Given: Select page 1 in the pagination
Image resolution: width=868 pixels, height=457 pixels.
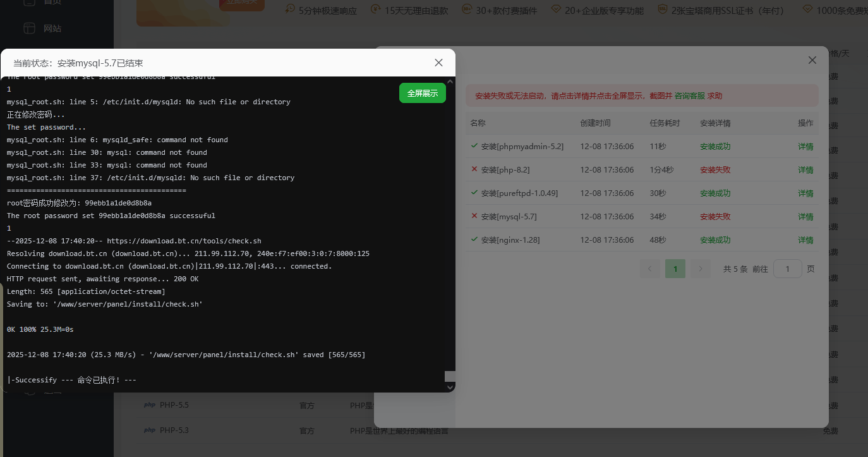Looking at the screenshot, I should (x=675, y=269).
